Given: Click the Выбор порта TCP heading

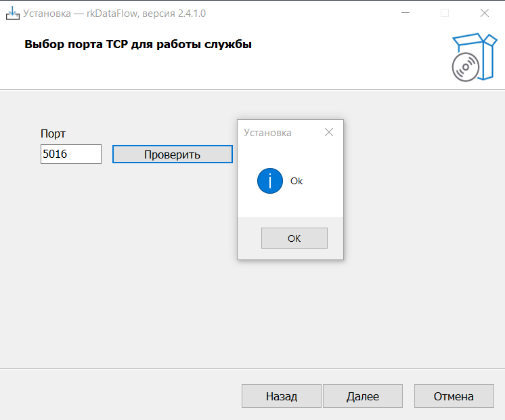Looking at the screenshot, I should click(138, 45).
